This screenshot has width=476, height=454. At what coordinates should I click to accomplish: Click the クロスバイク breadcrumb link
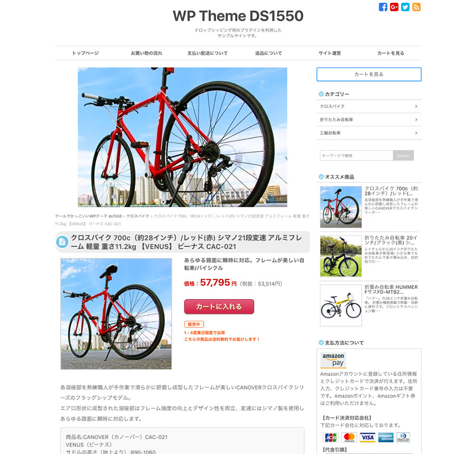[x=138, y=216]
